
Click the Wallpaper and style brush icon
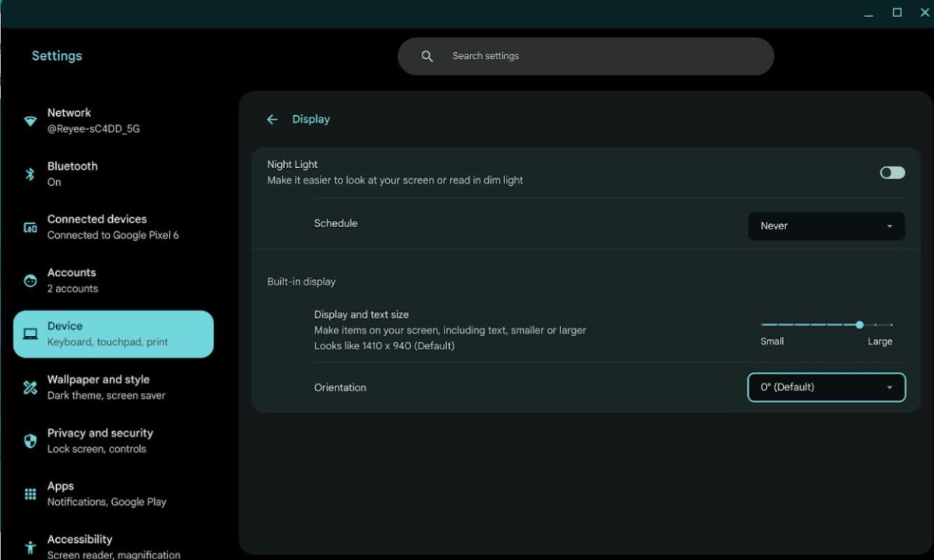point(30,387)
